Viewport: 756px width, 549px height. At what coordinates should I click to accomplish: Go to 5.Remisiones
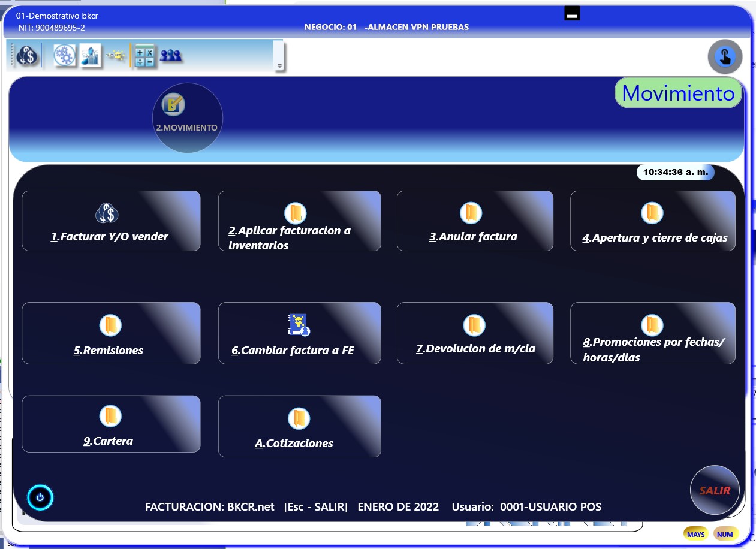point(111,333)
